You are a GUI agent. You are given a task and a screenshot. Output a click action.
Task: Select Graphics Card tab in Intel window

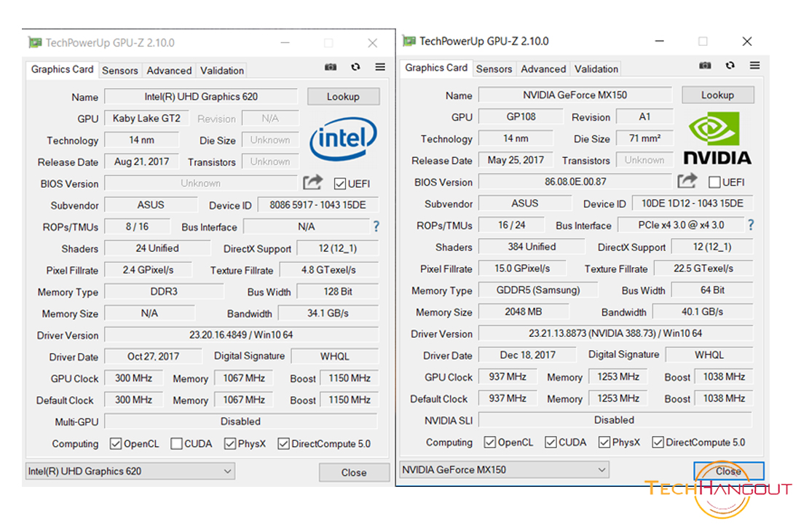63,69
